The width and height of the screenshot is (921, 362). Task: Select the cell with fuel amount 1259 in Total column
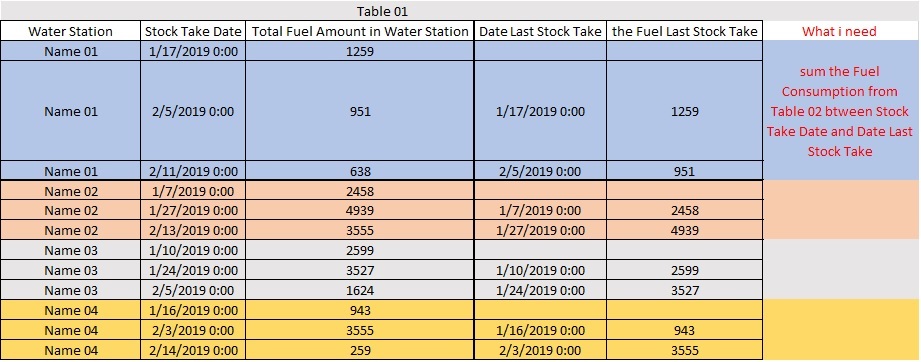pos(360,52)
